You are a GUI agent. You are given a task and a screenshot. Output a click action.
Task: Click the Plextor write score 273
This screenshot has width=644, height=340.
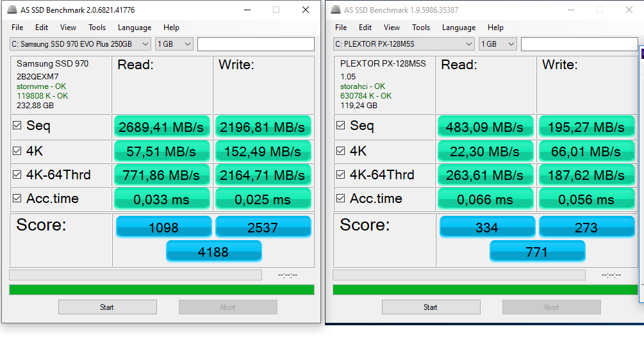(587, 227)
